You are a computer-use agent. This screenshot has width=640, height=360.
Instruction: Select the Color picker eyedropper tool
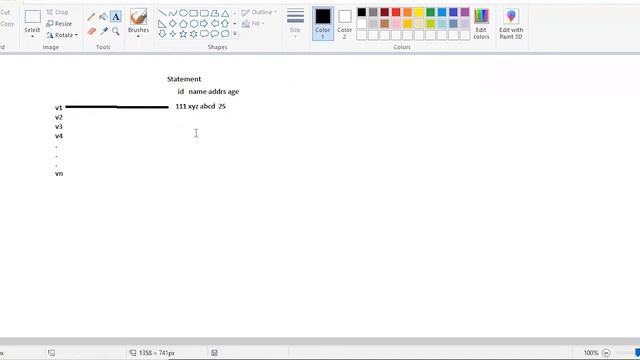(x=104, y=31)
